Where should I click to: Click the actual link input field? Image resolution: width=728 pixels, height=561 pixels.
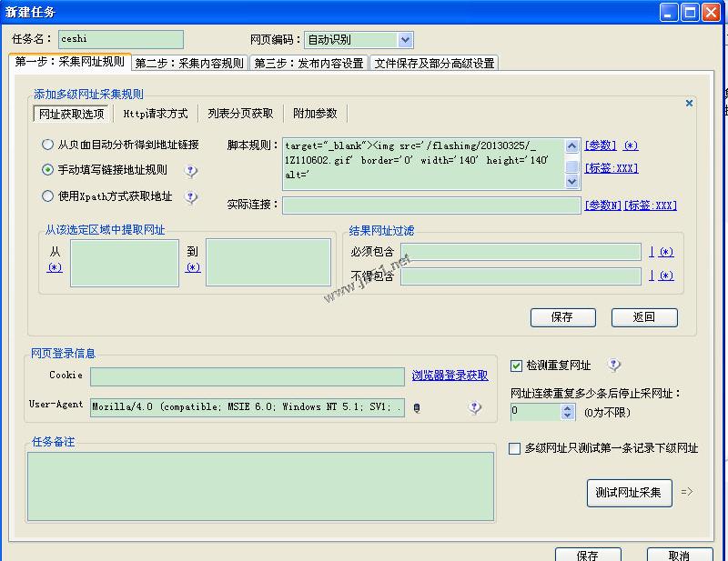[x=431, y=205]
